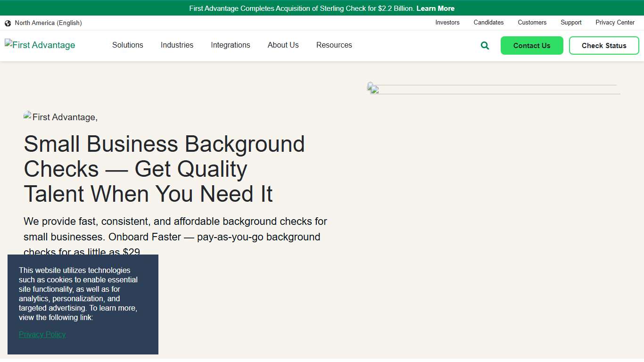This screenshot has width=644, height=362.
Task: Expand the About Us navigation dropdown
Action: pyautogui.click(x=283, y=45)
